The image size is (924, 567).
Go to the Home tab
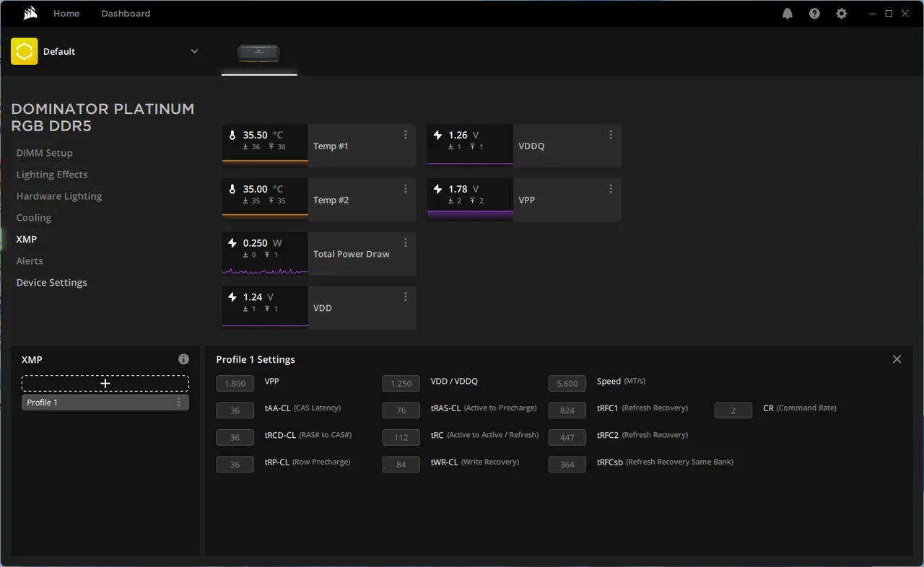[x=66, y=14]
